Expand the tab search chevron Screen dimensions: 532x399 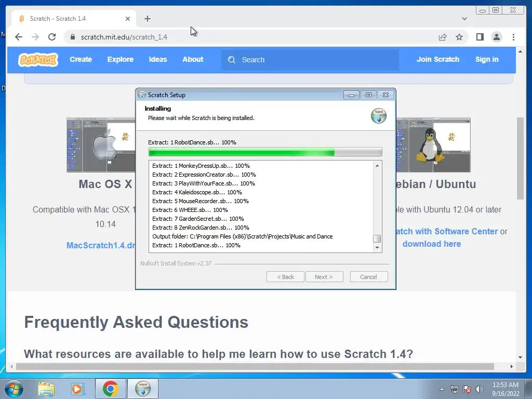point(464,19)
